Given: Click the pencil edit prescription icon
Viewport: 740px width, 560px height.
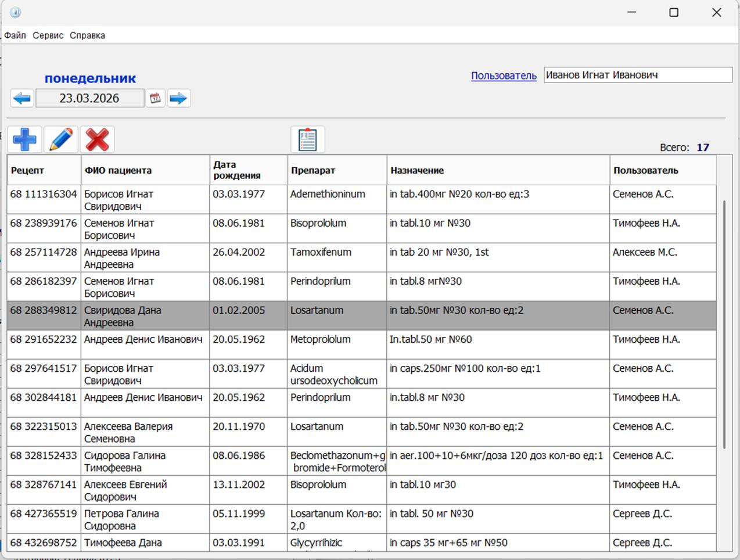Looking at the screenshot, I should (x=61, y=140).
